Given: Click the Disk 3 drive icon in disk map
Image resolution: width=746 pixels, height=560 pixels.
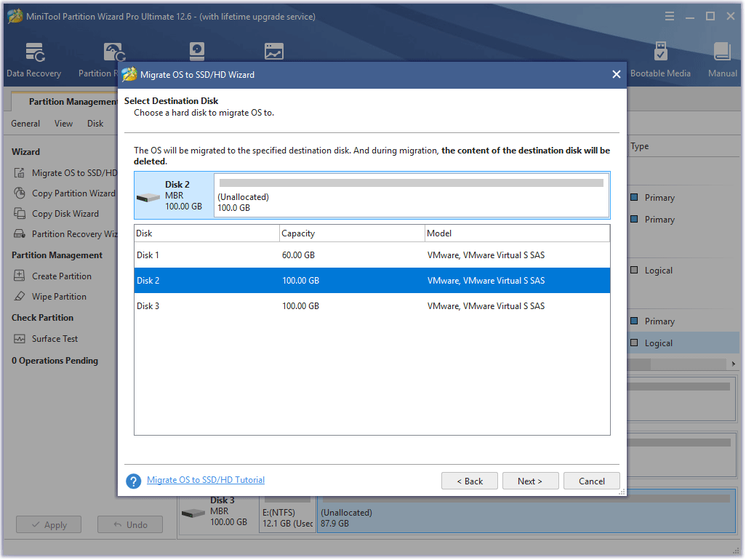Looking at the screenshot, I should 193,513.
